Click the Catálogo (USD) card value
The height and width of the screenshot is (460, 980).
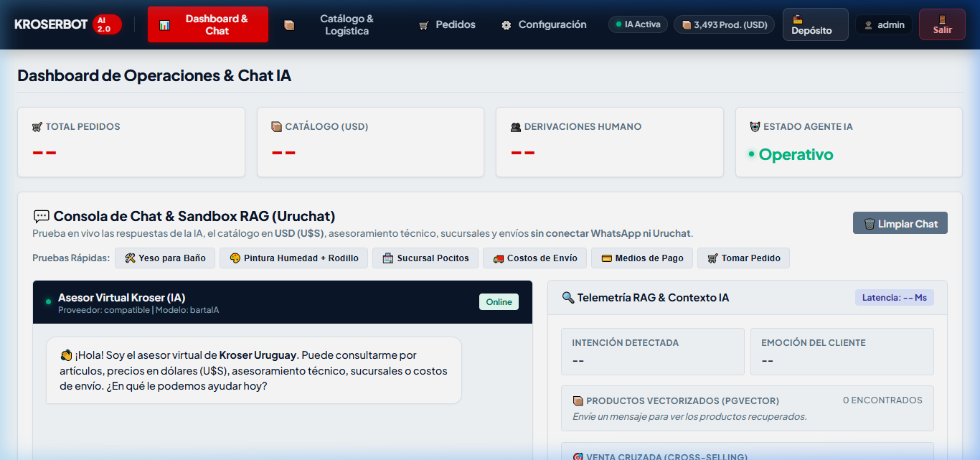(283, 152)
